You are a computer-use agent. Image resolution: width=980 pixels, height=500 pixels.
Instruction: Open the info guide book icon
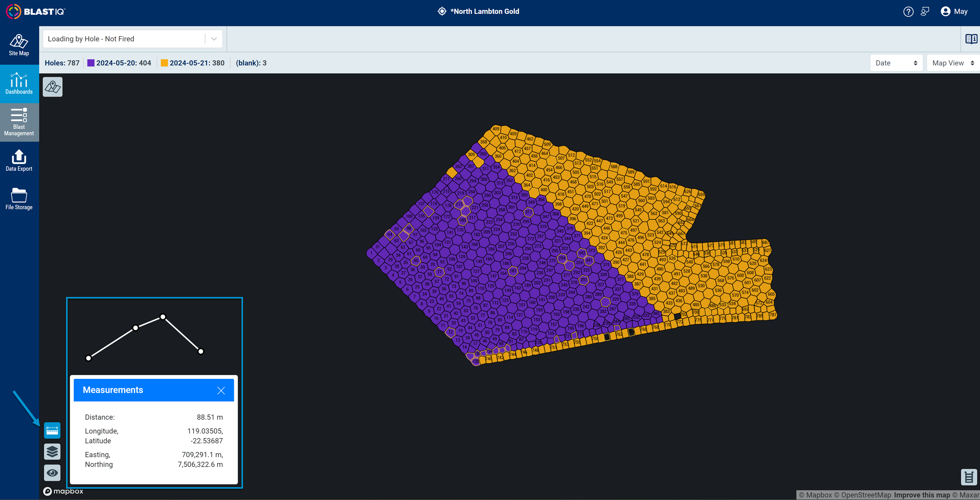click(x=971, y=39)
